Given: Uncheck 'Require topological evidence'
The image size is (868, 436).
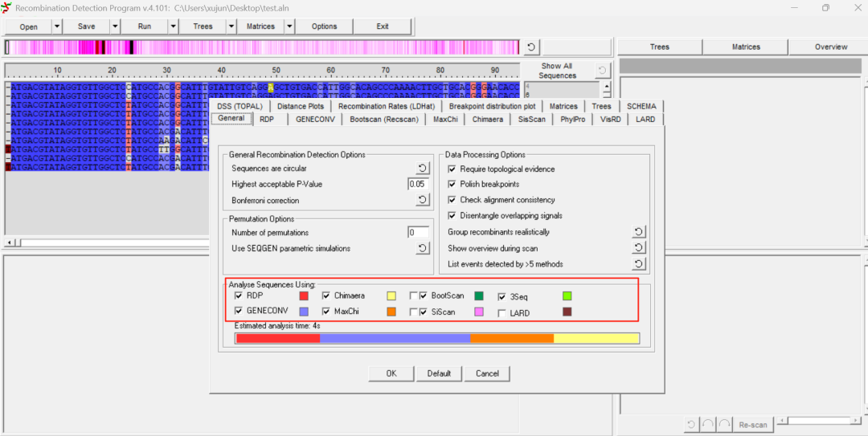Looking at the screenshot, I should [x=452, y=169].
